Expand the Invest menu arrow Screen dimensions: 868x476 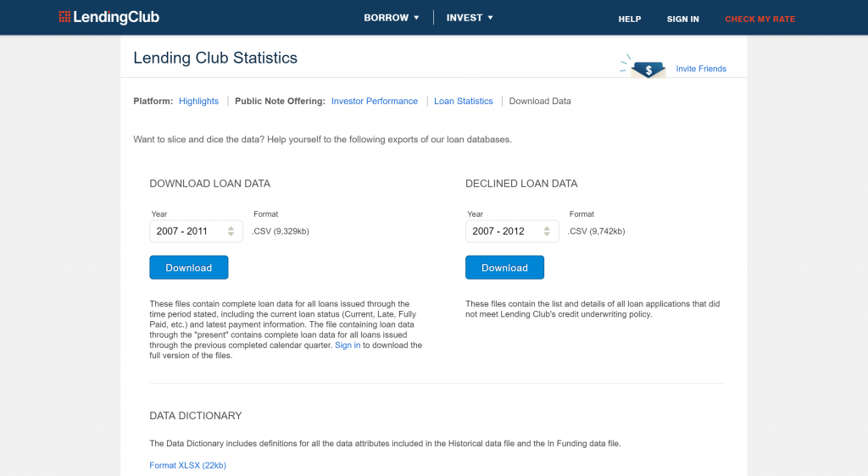(490, 18)
